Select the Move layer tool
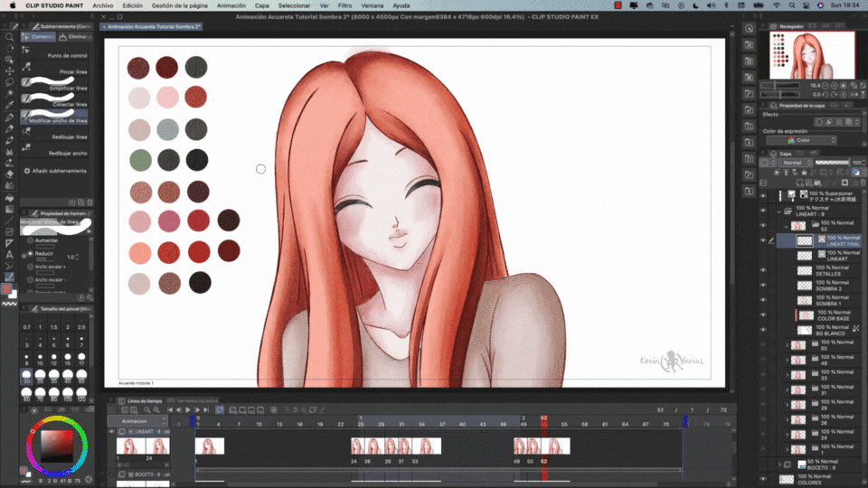This screenshot has height=488, width=868. pyautogui.click(x=10, y=71)
